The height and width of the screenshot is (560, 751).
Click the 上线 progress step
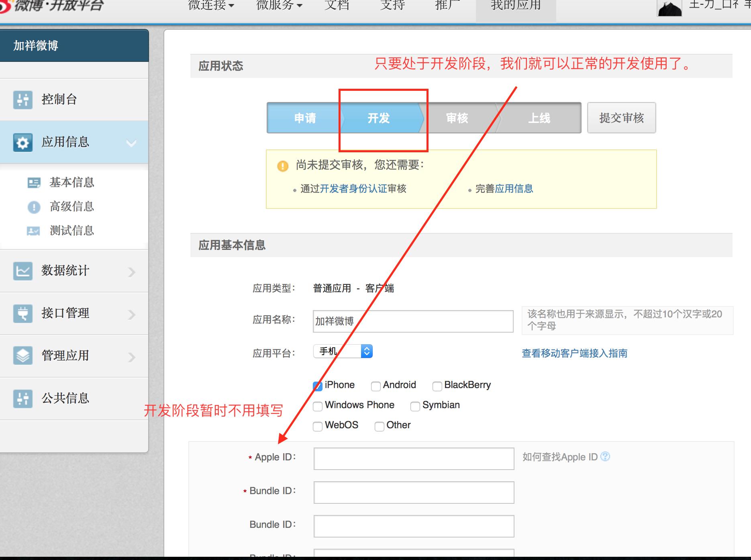point(539,118)
